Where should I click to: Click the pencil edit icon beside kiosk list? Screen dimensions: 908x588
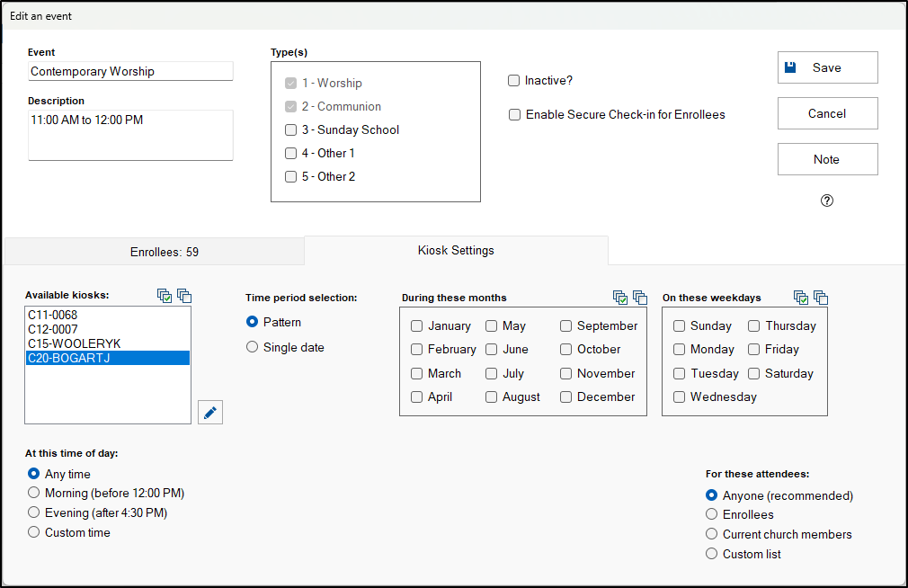210,412
